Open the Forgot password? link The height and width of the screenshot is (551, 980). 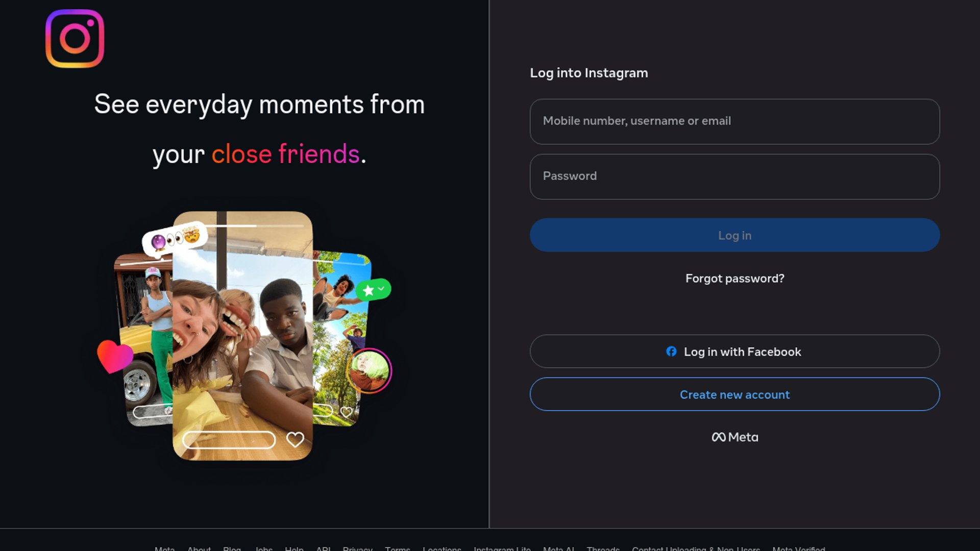click(734, 279)
